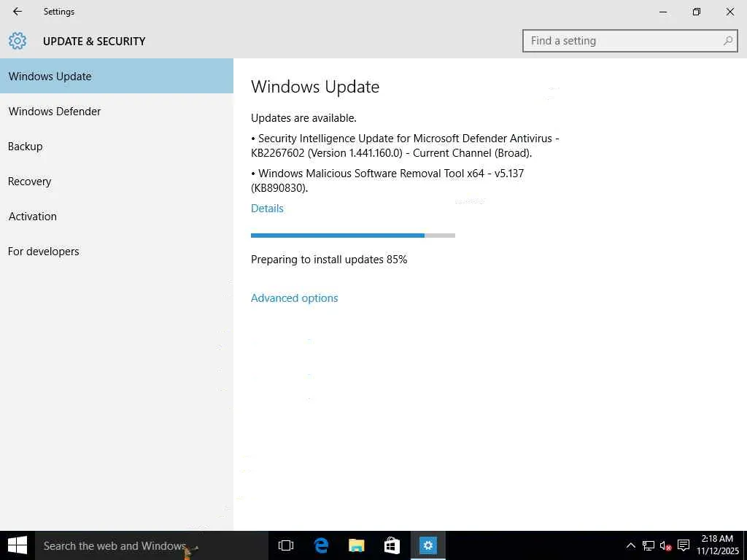Click the search magnifier in Find a setting

point(727,41)
